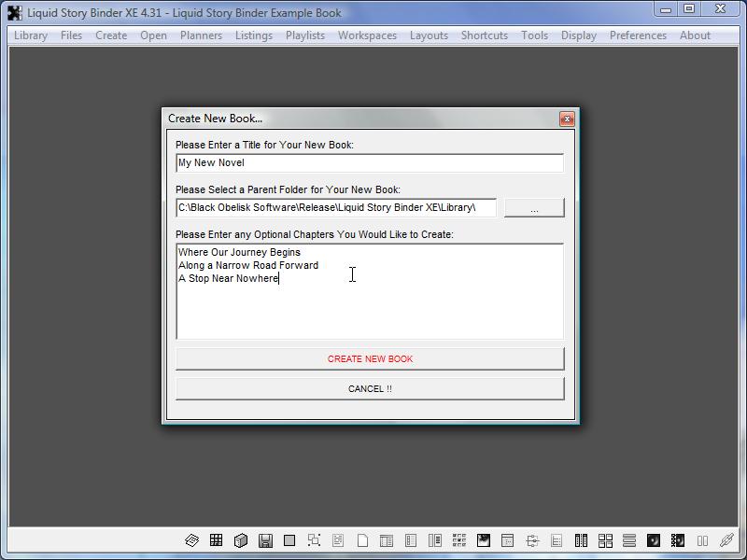
Task: Open the Preferences menu
Action: 638,35
